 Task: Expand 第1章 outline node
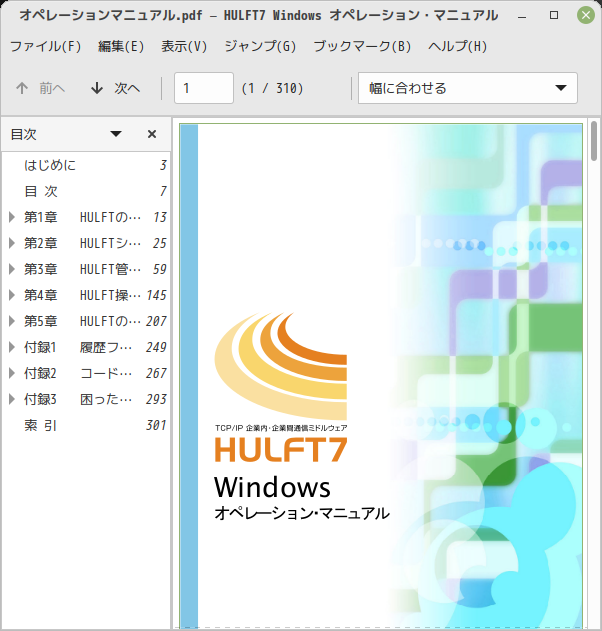point(12,217)
